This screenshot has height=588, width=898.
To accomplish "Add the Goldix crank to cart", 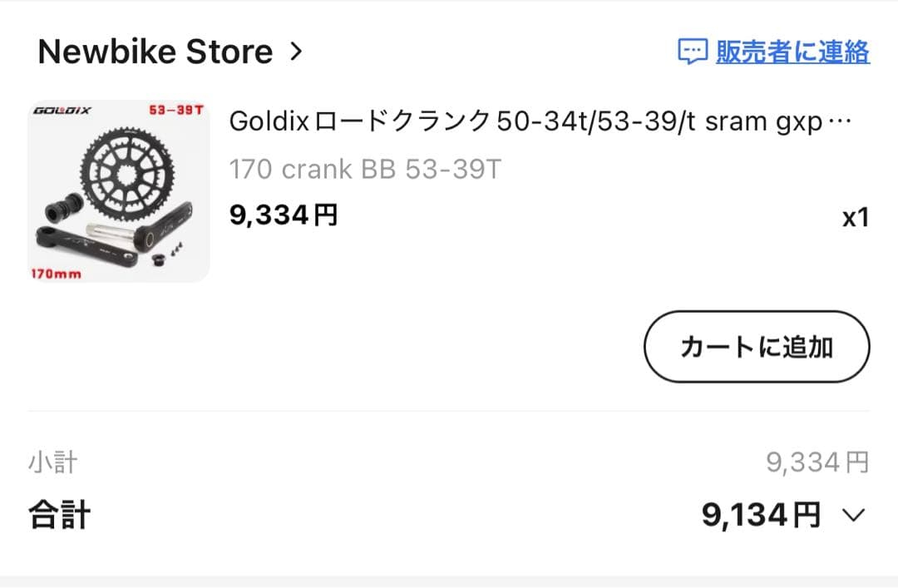I will pos(755,347).
